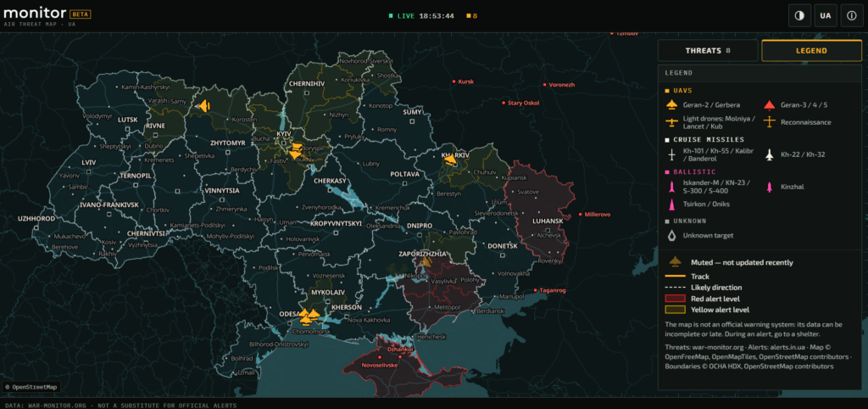Click the ZHYTOMYR city label
Viewport: 868px width, 409px height.
[x=227, y=143]
